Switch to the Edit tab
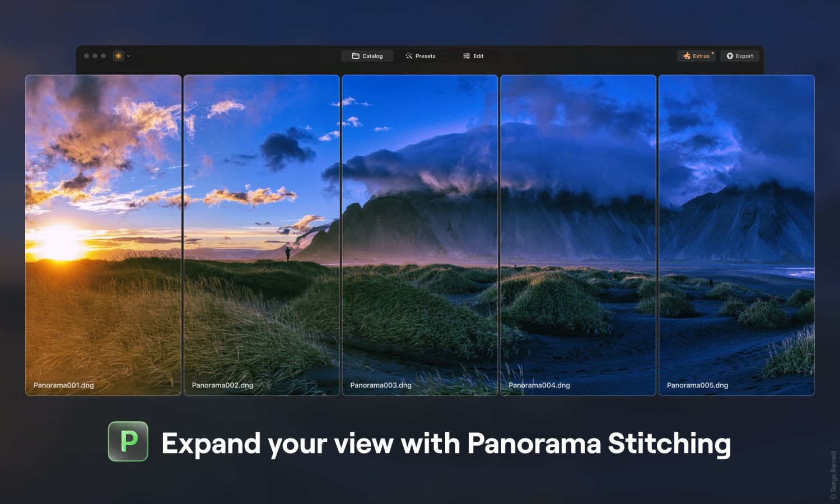 pyautogui.click(x=473, y=56)
